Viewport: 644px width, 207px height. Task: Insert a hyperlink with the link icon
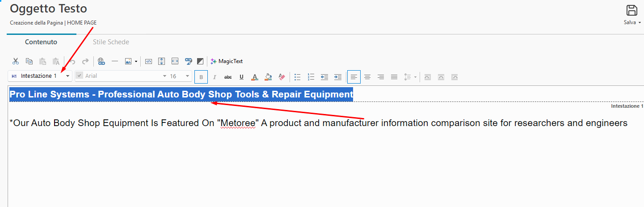[101, 61]
